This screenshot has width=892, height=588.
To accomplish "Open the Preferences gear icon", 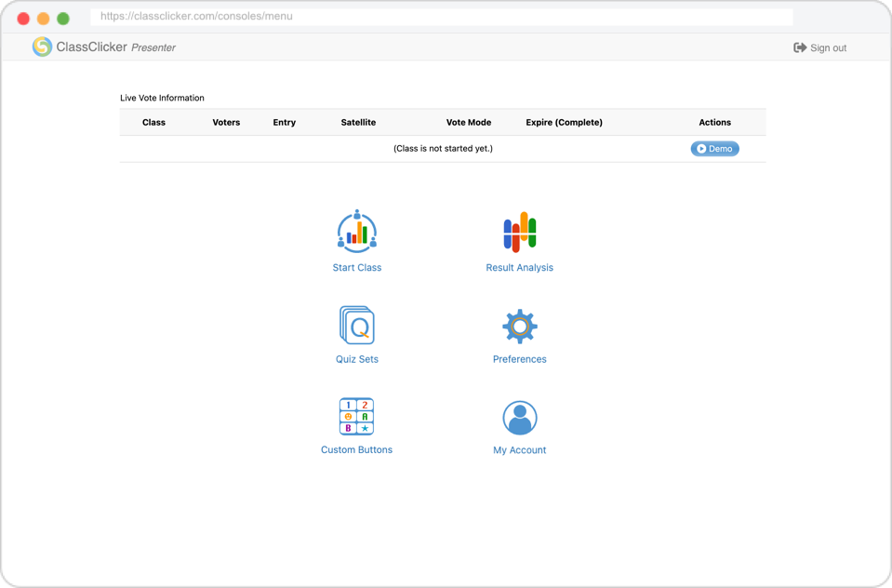I will point(519,326).
